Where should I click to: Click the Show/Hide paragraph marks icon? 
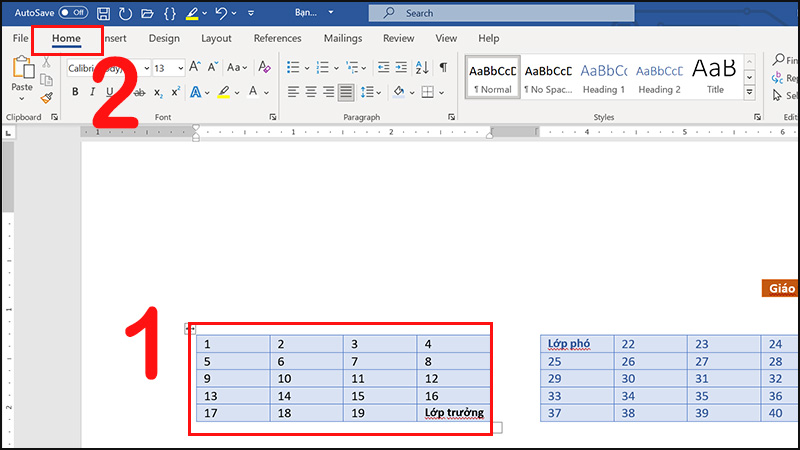pos(444,67)
